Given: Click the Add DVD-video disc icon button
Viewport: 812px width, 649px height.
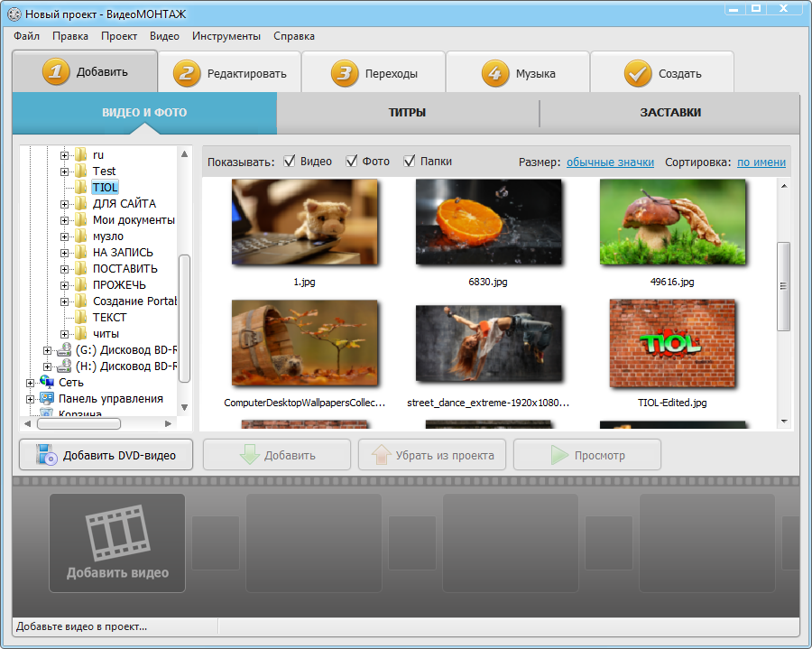Looking at the screenshot, I should point(47,456).
